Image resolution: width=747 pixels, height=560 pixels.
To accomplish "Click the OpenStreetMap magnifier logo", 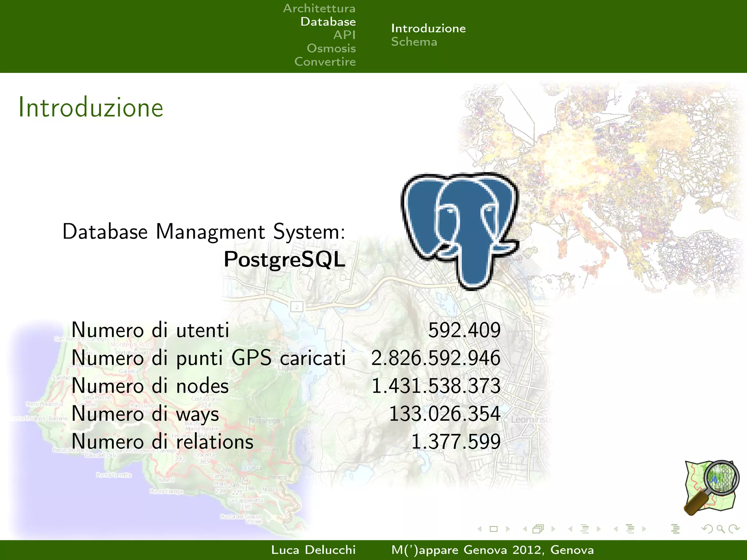I will [x=712, y=488].
